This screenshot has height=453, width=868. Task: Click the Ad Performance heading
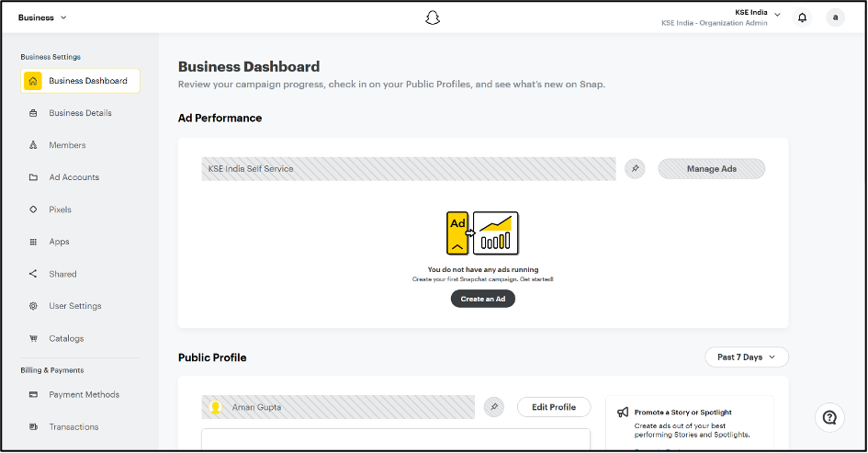[x=220, y=118]
